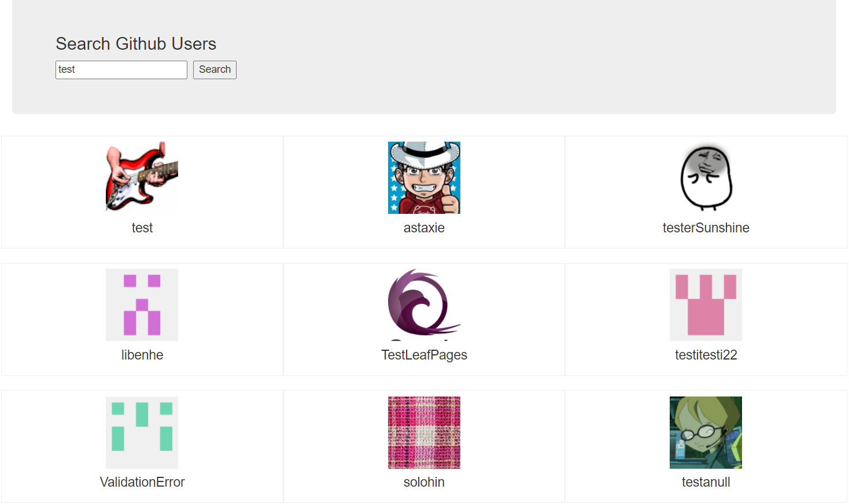Open testerSunshine's username link
Viewport: 849px width, 504px height.
pyautogui.click(x=706, y=228)
